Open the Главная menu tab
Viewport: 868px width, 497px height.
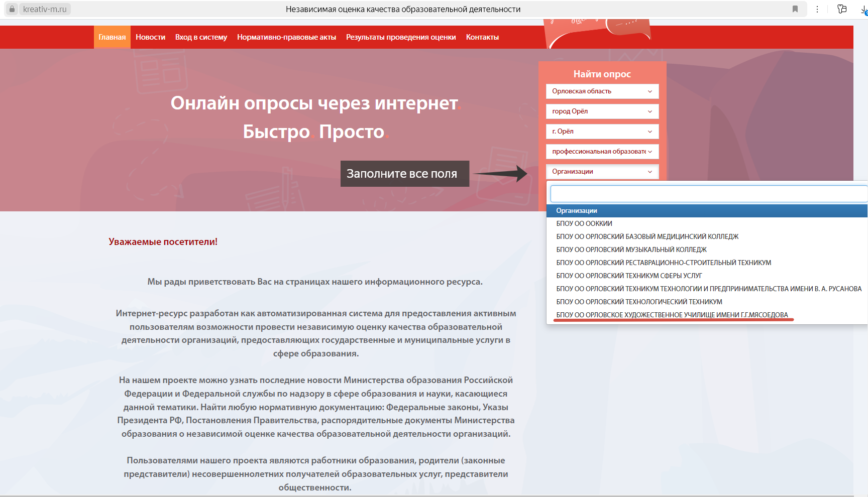(112, 37)
